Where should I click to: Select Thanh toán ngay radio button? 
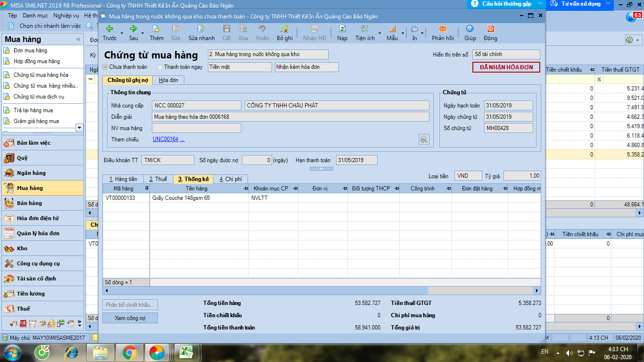(x=160, y=67)
